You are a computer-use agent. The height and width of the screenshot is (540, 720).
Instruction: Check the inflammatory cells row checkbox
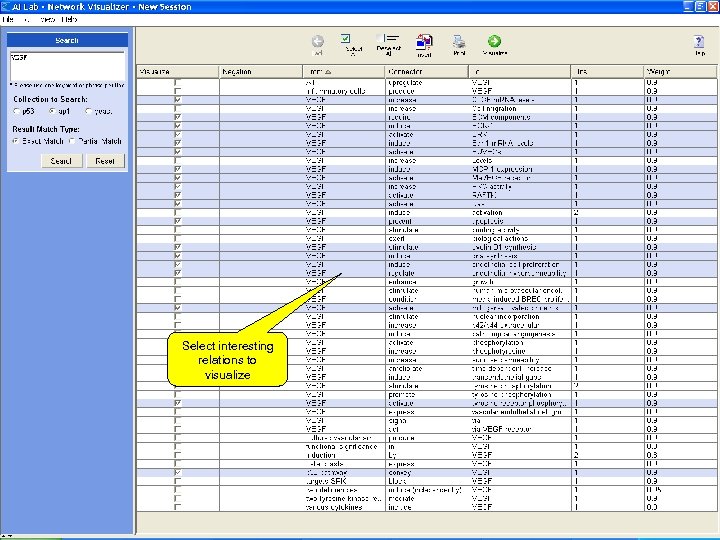178,91
